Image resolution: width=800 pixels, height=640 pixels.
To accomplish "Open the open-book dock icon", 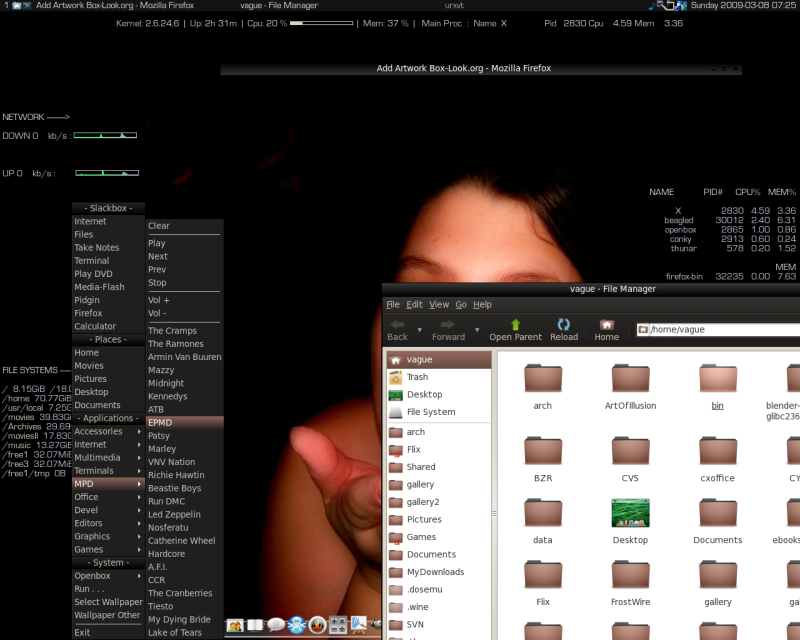I will [255, 625].
